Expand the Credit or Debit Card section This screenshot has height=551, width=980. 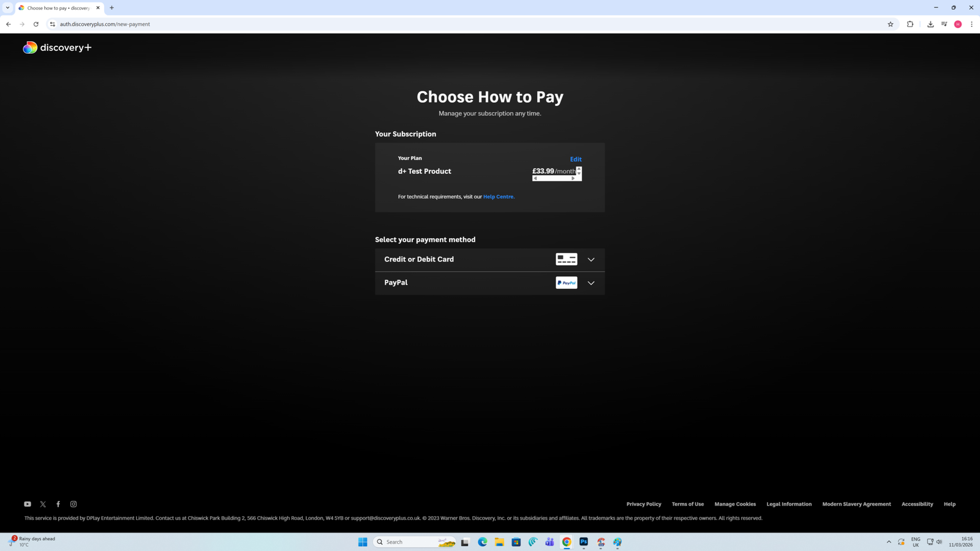590,260
